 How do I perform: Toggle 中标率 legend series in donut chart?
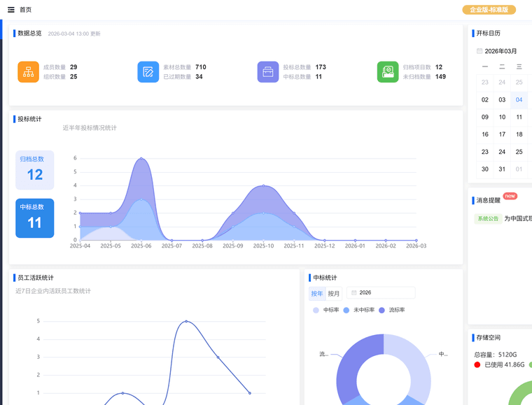coord(326,310)
